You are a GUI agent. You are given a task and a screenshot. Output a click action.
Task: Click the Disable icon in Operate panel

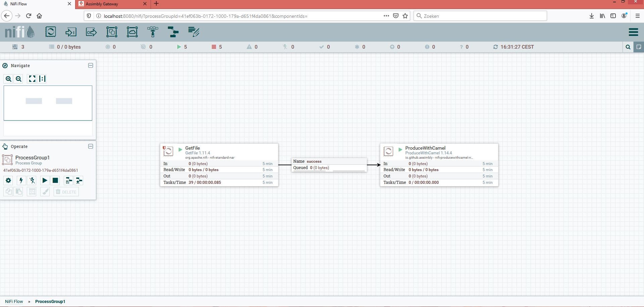(32, 181)
